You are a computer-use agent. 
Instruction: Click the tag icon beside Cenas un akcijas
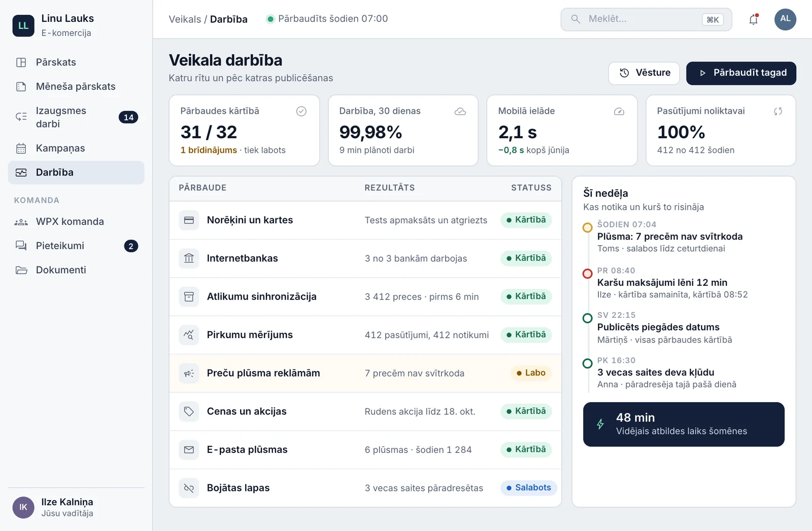pyautogui.click(x=189, y=411)
